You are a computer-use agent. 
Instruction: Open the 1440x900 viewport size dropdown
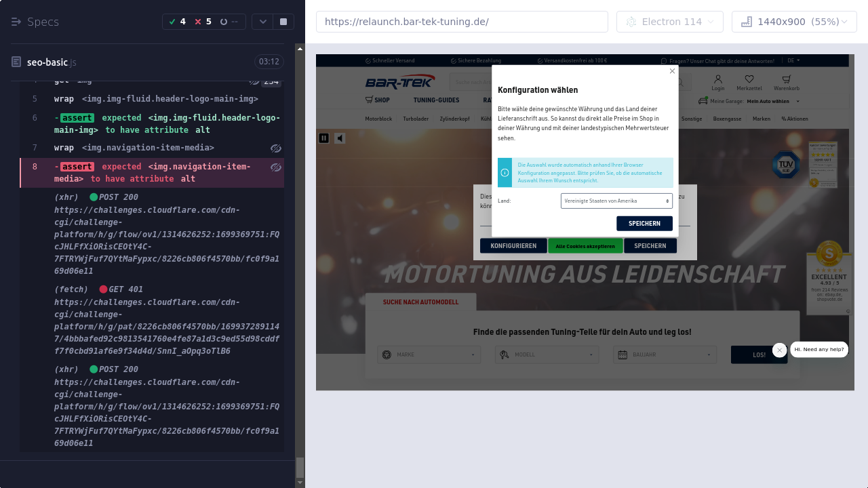pos(794,22)
